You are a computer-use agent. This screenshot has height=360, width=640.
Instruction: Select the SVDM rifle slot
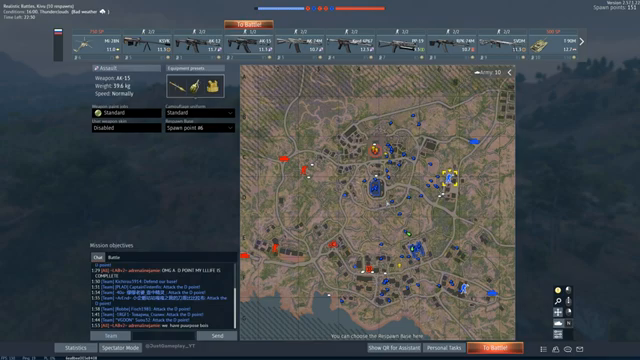point(502,45)
